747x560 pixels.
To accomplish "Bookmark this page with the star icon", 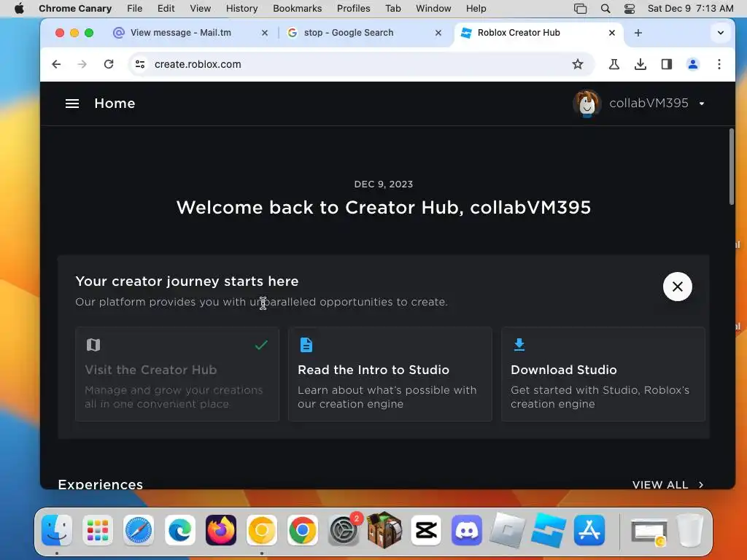I will pos(578,64).
